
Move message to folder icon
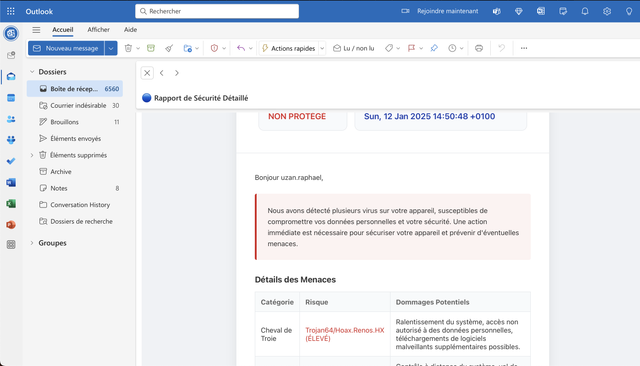pyautogui.click(x=187, y=48)
